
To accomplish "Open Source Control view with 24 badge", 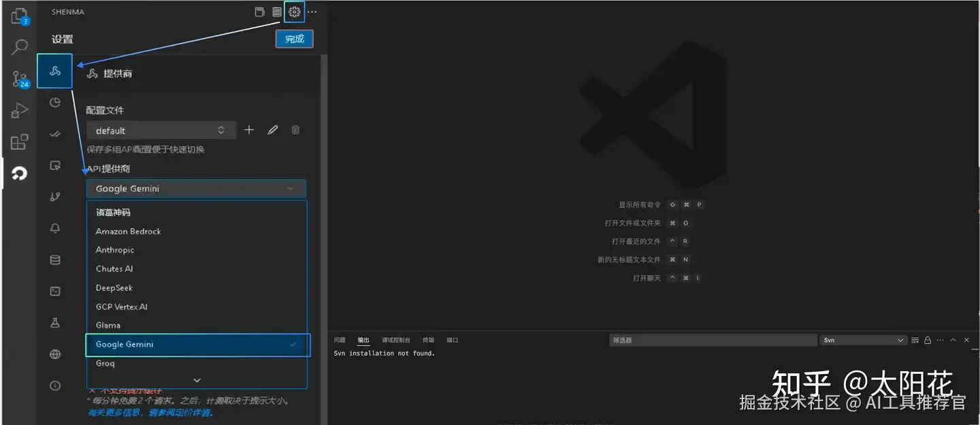I will [20, 79].
